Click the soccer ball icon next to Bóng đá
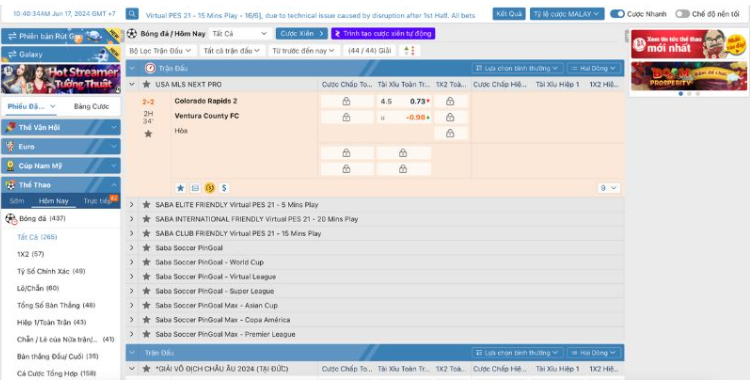The image size is (751, 380). click(x=132, y=34)
